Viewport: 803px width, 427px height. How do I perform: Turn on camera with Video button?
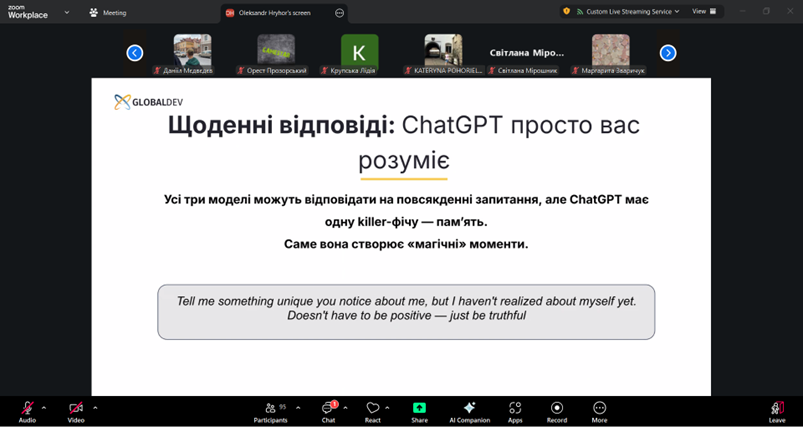pyautogui.click(x=76, y=409)
